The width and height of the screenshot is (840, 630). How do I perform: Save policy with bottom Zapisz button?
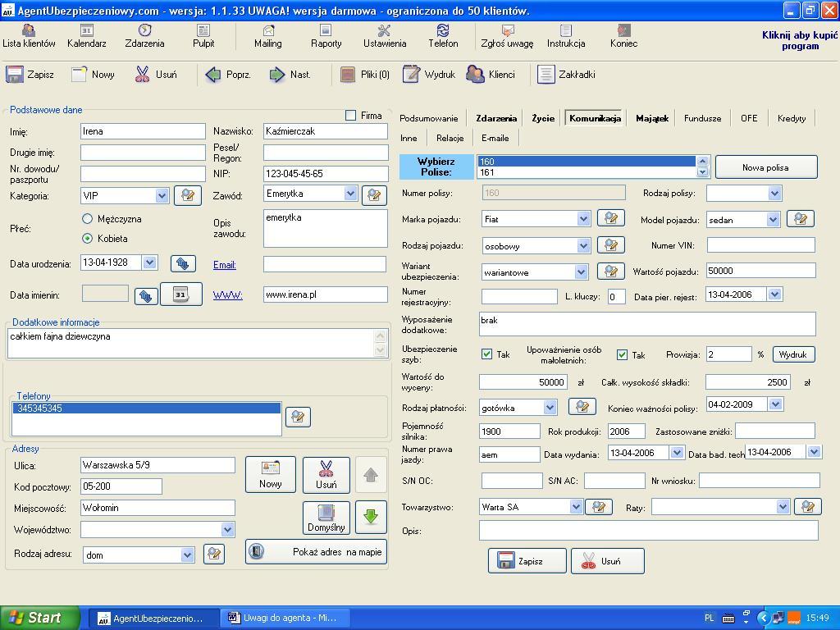pos(527,561)
